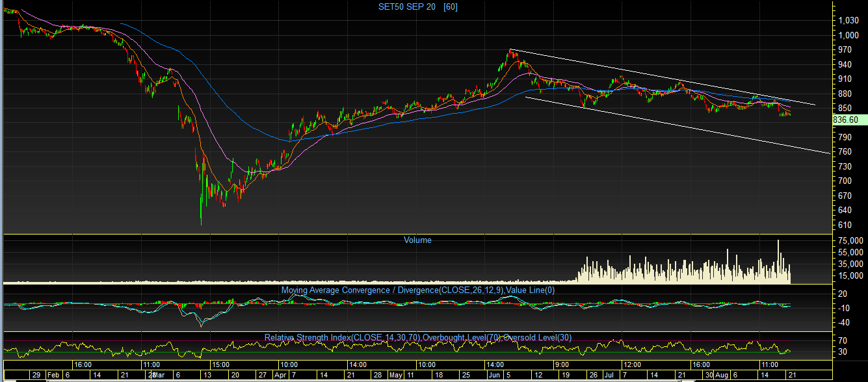Click the 760 price level label
The height and width of the screenshot is (382, 868).
click(x=844, y=152)
